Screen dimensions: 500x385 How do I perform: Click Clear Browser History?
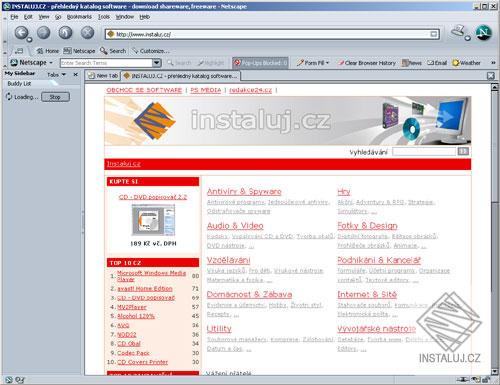(x=367, y=63)
